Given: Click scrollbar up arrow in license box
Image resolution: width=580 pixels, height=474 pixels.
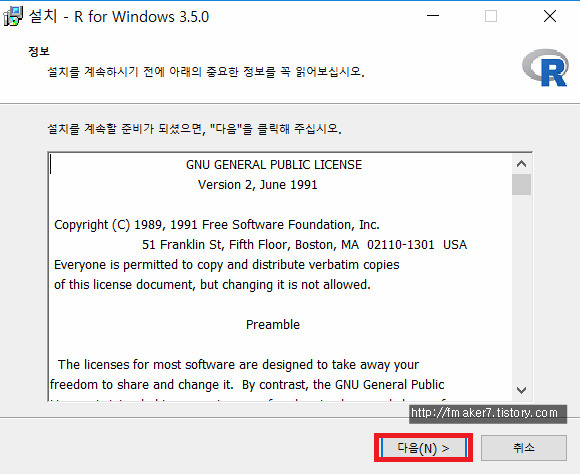Looking at the screenshot, I should [x=522, y=164].
